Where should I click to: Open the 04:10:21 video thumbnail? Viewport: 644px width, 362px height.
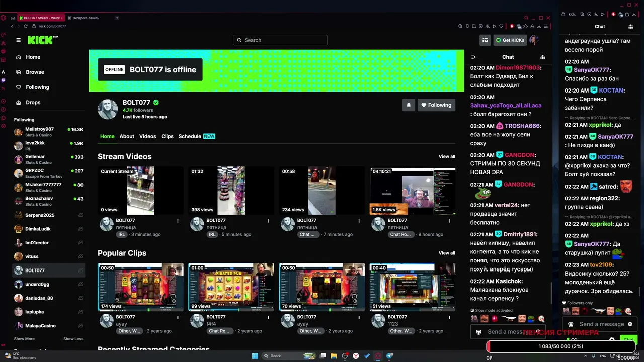click(x=413, y=191)
